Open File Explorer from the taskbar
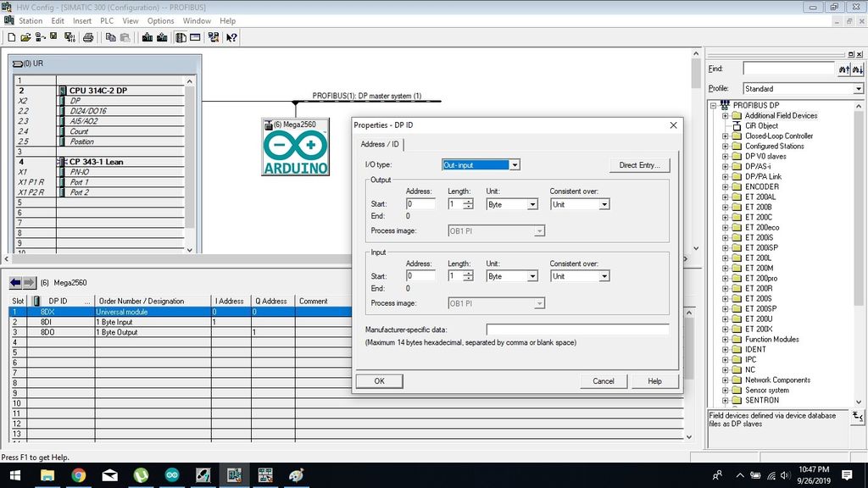 click(47, 475)
